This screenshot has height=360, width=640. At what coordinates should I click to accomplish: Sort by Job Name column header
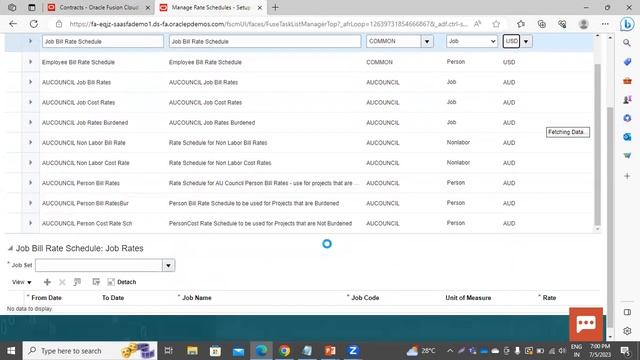click(196, 298)
